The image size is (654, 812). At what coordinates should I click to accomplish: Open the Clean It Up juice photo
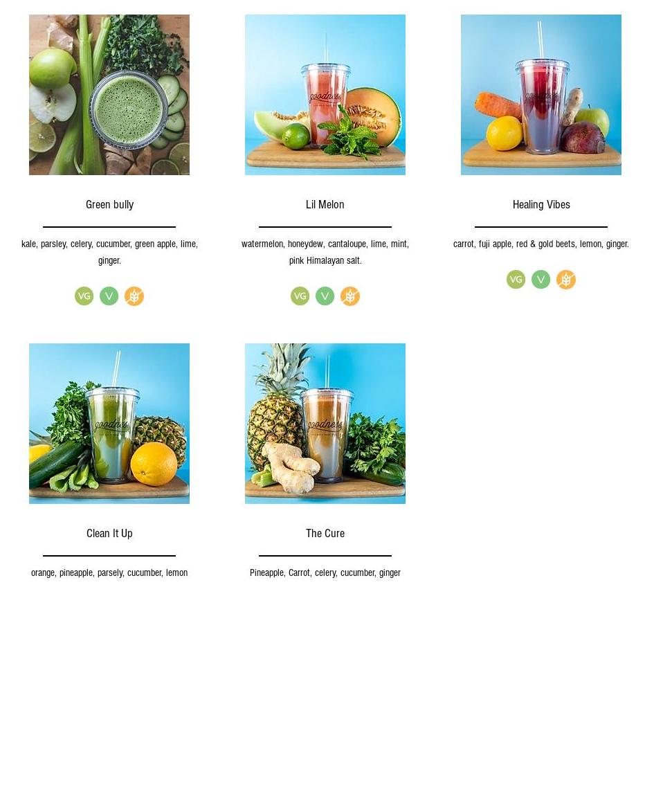tap(109, 424)
